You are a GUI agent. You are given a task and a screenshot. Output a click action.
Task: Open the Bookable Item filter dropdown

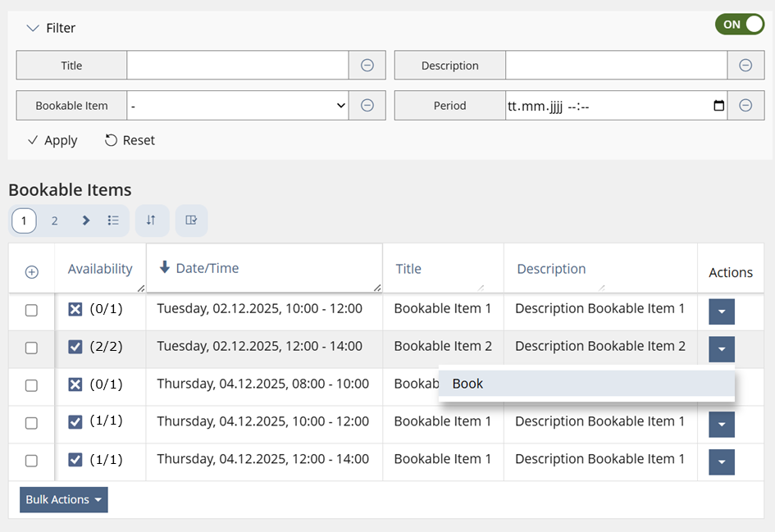(x=238, y=106)
